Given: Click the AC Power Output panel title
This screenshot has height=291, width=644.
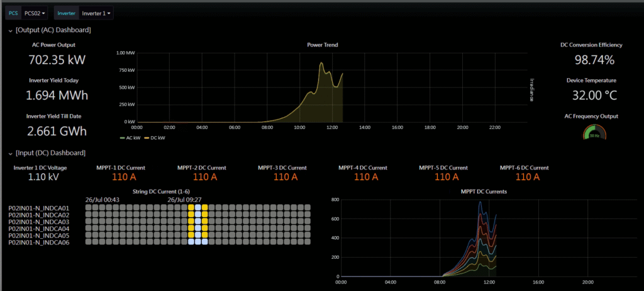Looking at the screenshot, I should (53, 45).
